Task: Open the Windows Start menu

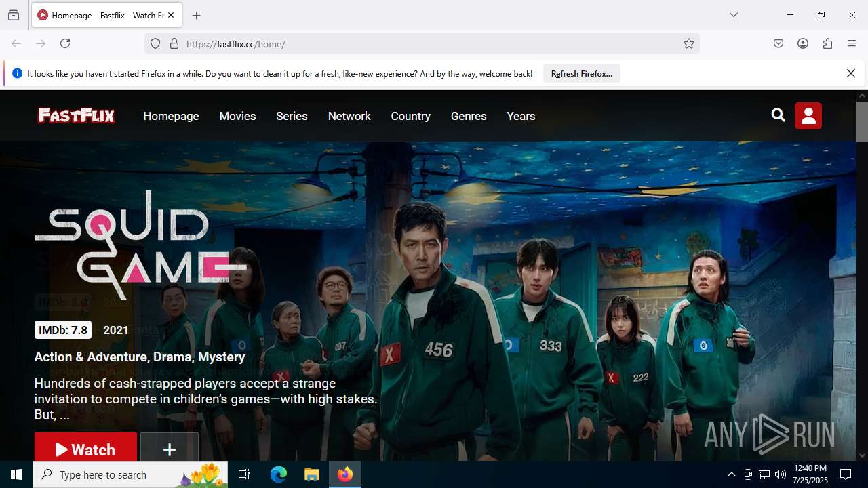Action: (x=16, y=474)
